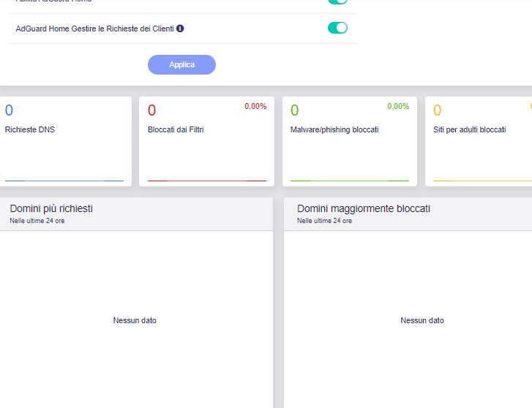Click the green Malware/phishing count number
This screenshot has width=532, height=408.
click(294, 110)
